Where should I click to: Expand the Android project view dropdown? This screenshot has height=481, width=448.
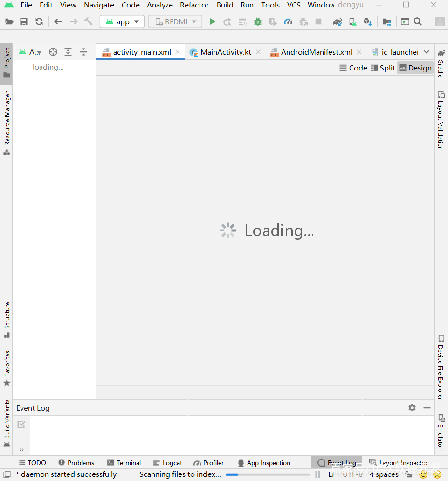point(30,52)
